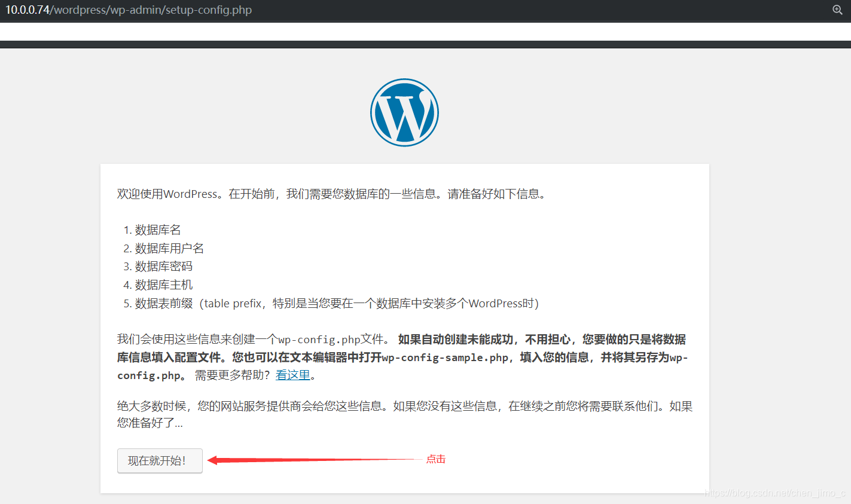Screen dimensions: 851x504
Task: Click the 欢迎使用WordPress welcome sentence
Action: 332,194
